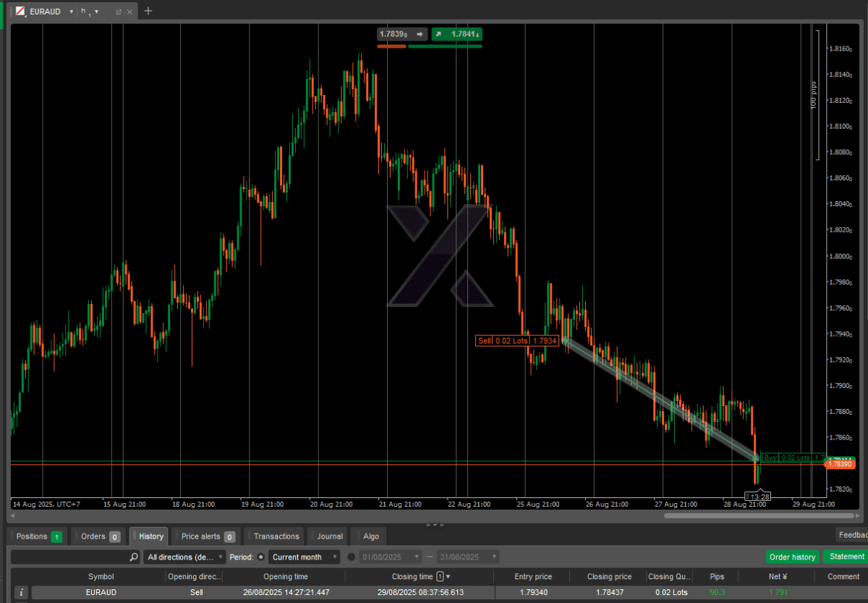Expand the All directions filter dropdown

pos(186,557)
